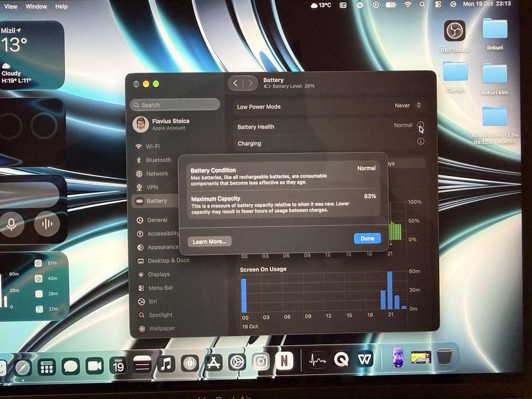The height and width of the screenshot is (399, 532).
Task: Open the Trash in the Dock
Action: (x=444, y=357)
